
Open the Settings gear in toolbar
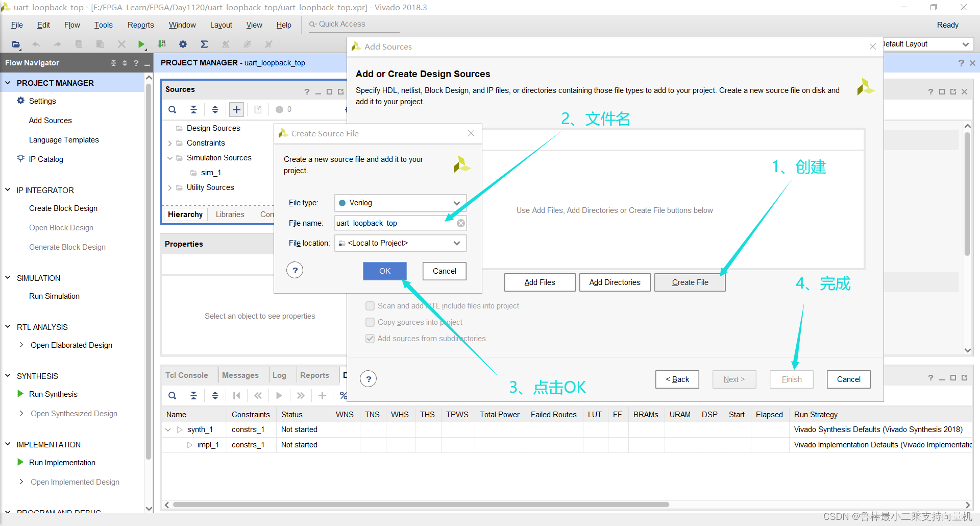tap(183, 44)
